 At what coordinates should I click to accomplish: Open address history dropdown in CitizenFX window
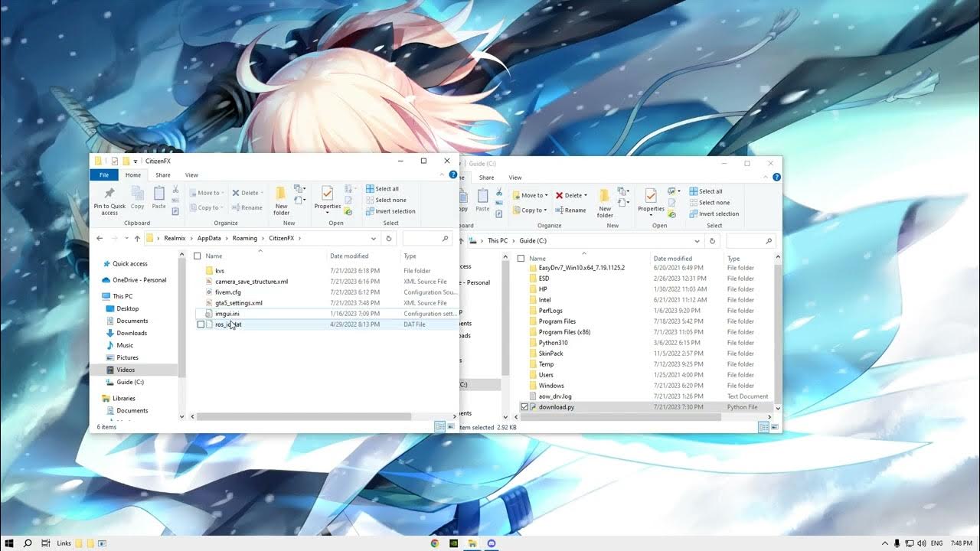pyautogui.click(x=373, y=238)
